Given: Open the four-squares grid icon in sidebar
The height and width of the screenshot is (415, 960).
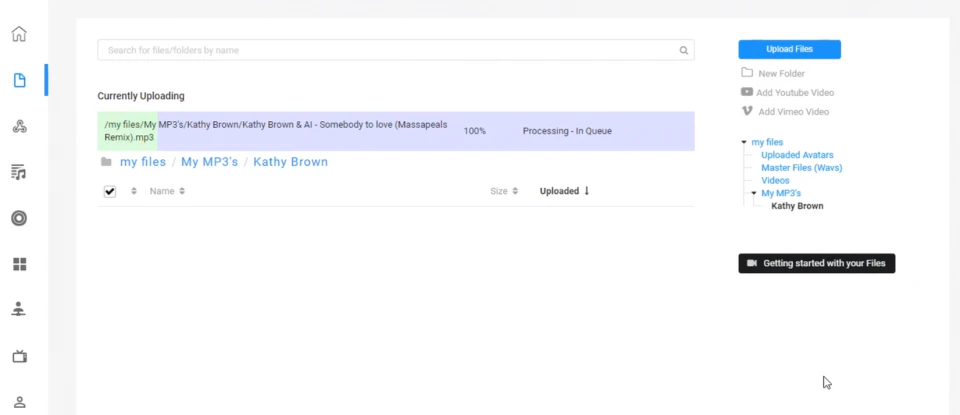Looking at the screenshot, I should [x=20, y=264].
